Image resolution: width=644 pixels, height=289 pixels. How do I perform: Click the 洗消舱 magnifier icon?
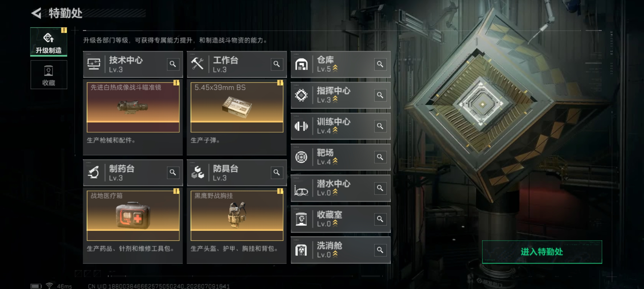tap(380, 250)
